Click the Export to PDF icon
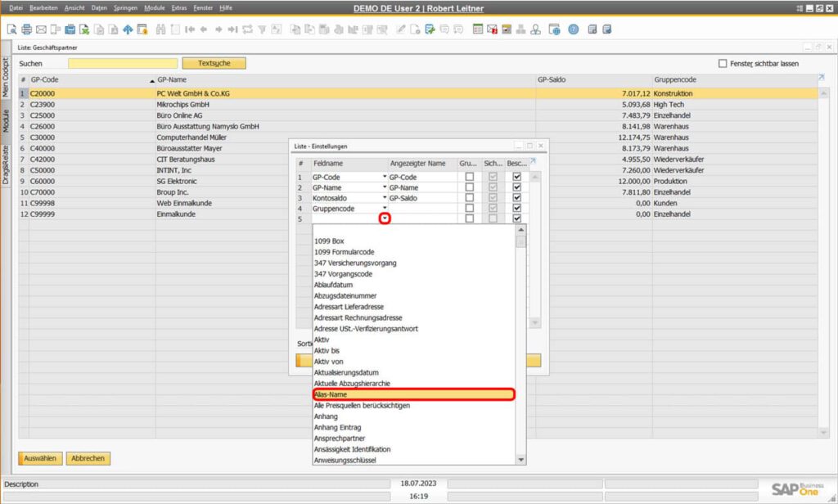 (x=113, y=29)
